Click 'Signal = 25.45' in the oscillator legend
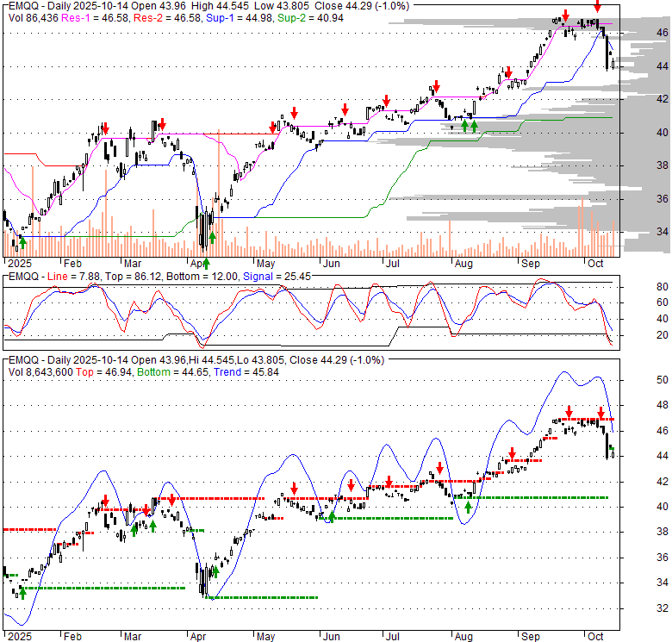Viewport: 672px width, 642px height. pyautogui.click(x=277, y=277)
